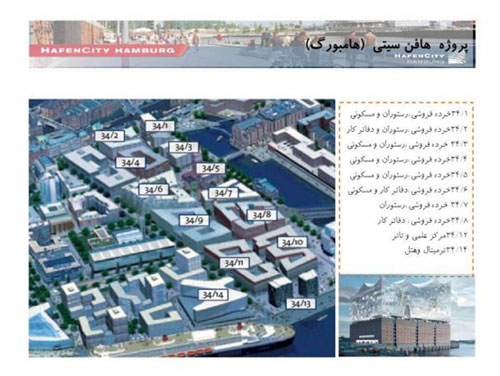Select the 34/8 block label
Image resolution: width=500 pixels, height=376 pixels.
[262, 215]
